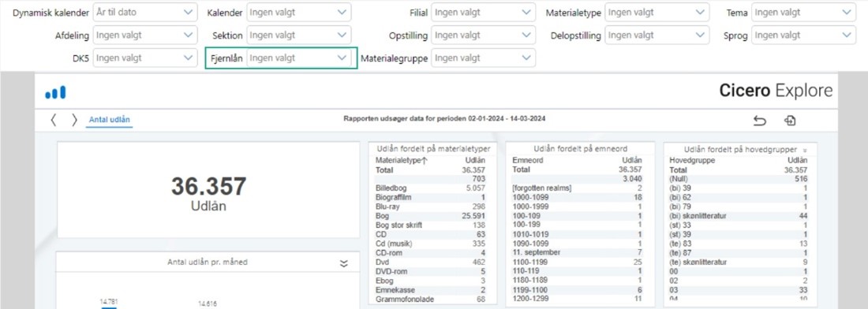Select the Emnekasse row

[x=430, y=289]
